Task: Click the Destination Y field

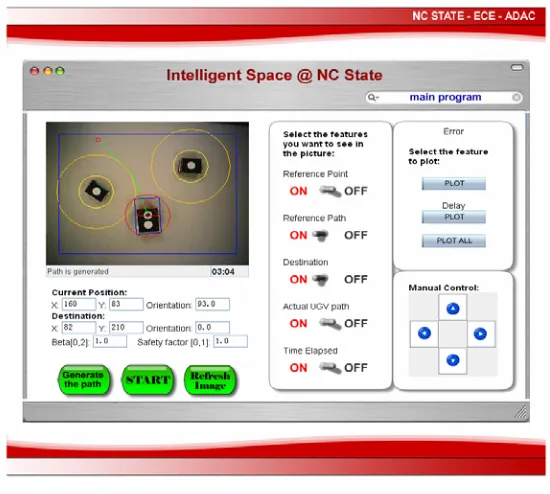Action: [126, 328]
